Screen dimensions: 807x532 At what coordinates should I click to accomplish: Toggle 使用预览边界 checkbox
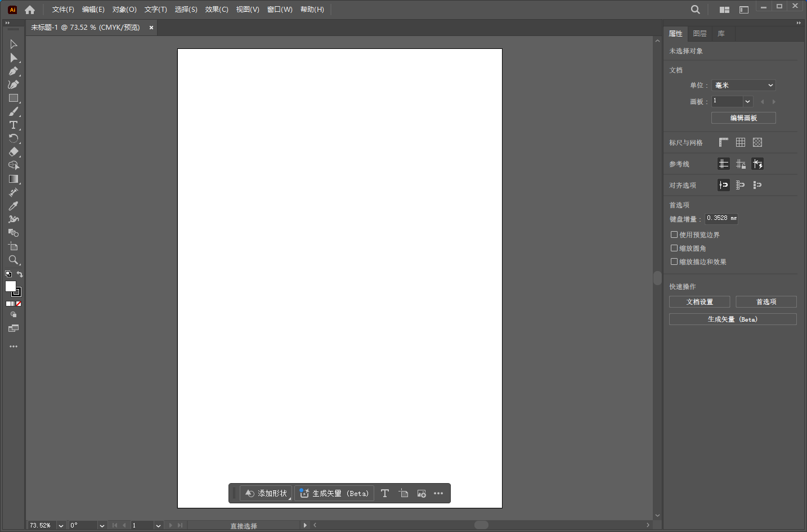(x=674, y=235)
